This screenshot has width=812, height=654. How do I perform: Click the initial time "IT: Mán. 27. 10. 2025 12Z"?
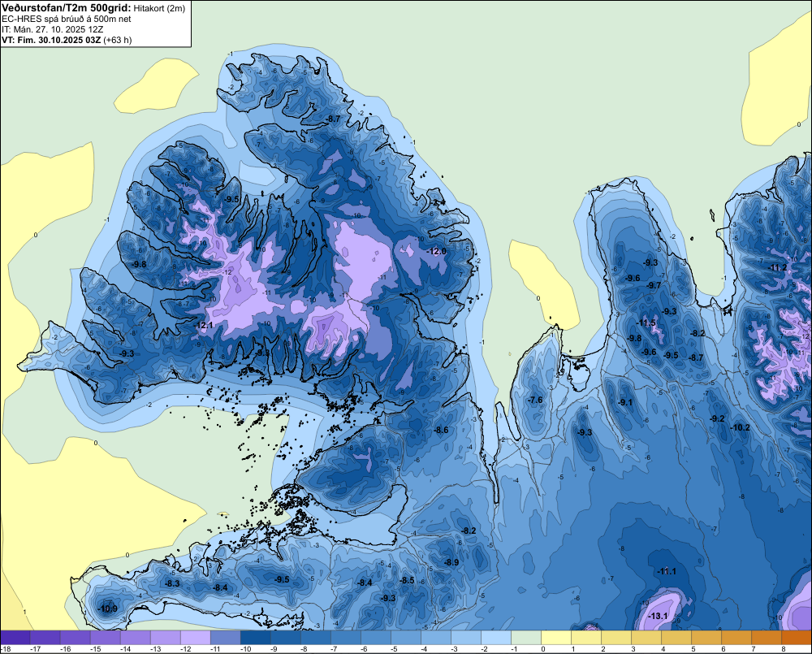(52, 29)
